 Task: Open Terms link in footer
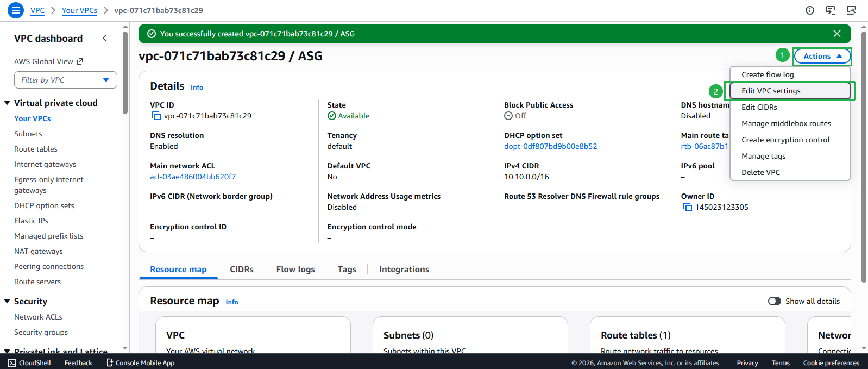[x=781, y=363]
